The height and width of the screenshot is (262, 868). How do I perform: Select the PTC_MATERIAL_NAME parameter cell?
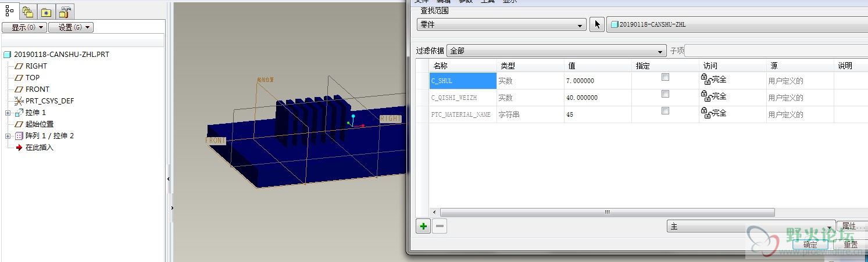click(x=463, y=114)
